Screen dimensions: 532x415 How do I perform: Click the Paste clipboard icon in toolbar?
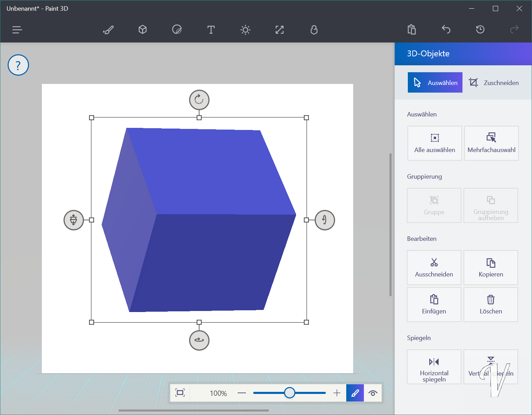pyautogui.click(x=412, y=30)
